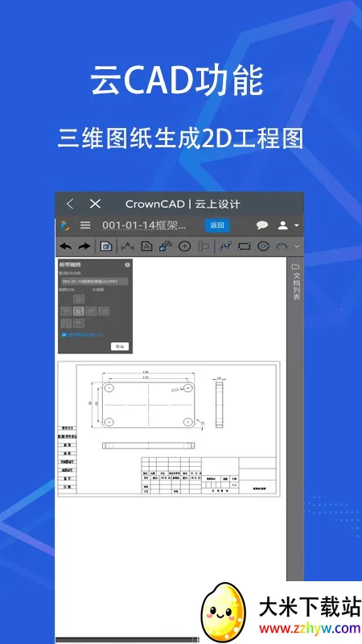Select the smart dimension tool
The width and height of the screenshot is (362, 644).
[128, 246]
